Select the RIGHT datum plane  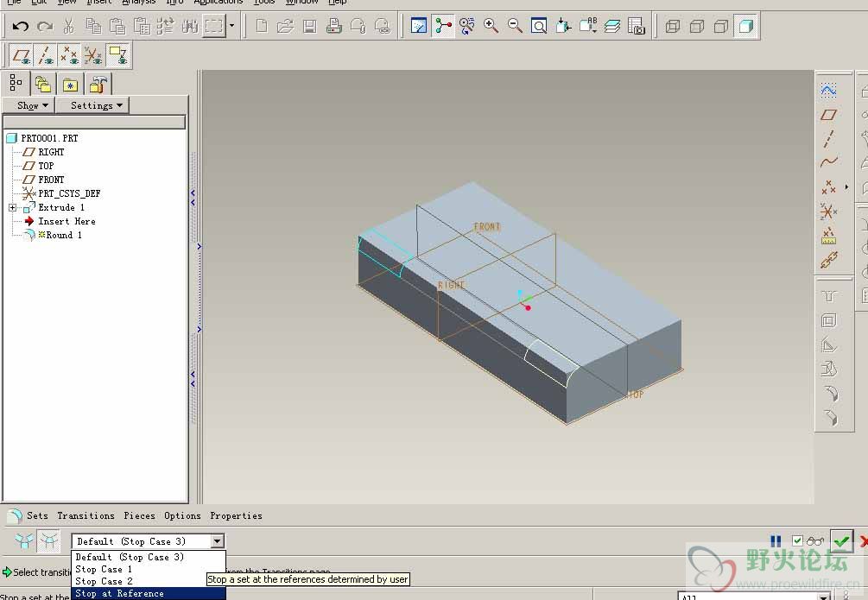51,152
